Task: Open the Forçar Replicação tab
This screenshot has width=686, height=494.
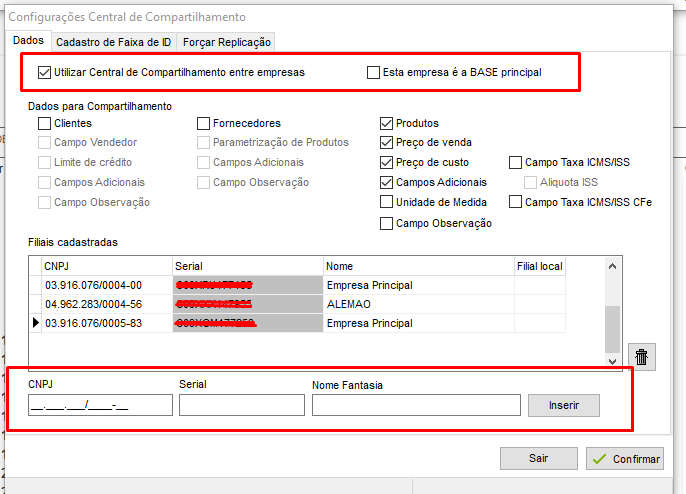Action: pos(226,41)
